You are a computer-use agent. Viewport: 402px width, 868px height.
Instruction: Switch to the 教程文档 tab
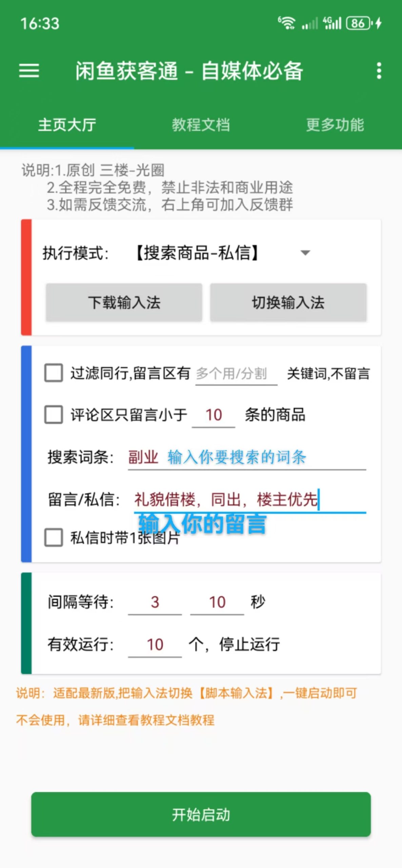point(201,125)
